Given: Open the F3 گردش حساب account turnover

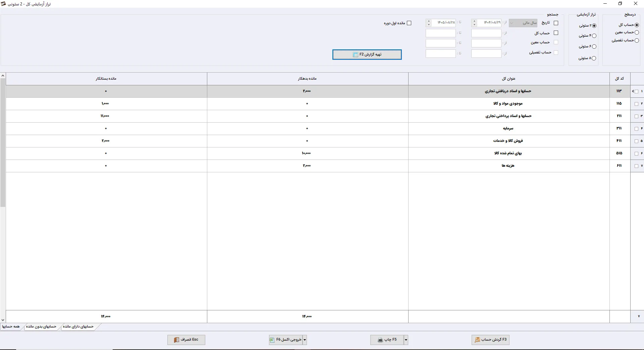Looking at the screenshot, I should 490,340.
